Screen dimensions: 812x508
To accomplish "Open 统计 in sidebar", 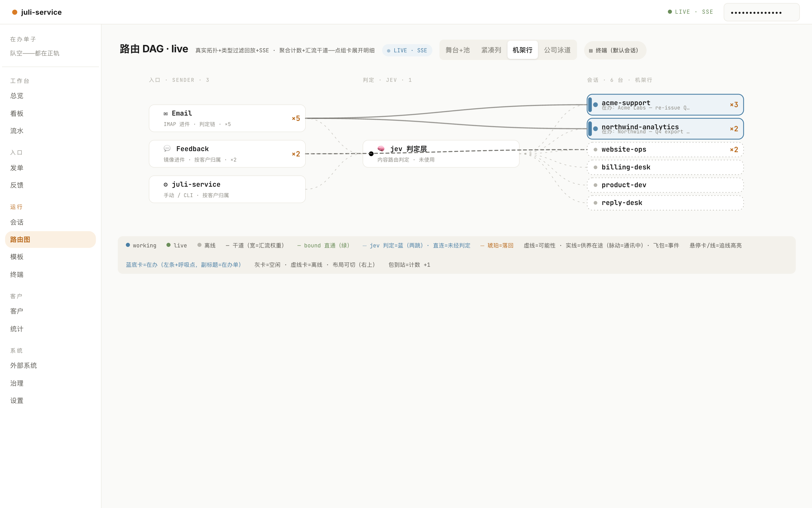I will (x=50, y=329).
